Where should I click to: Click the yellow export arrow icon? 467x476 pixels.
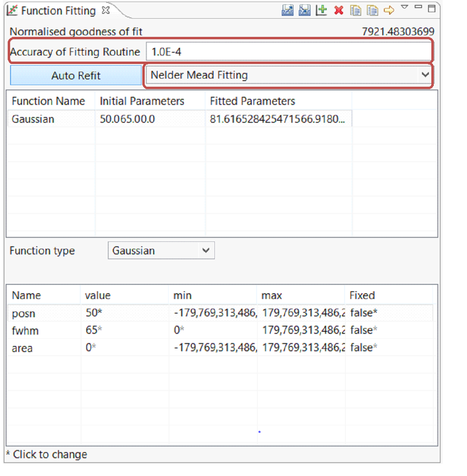[x=389, y=10]
